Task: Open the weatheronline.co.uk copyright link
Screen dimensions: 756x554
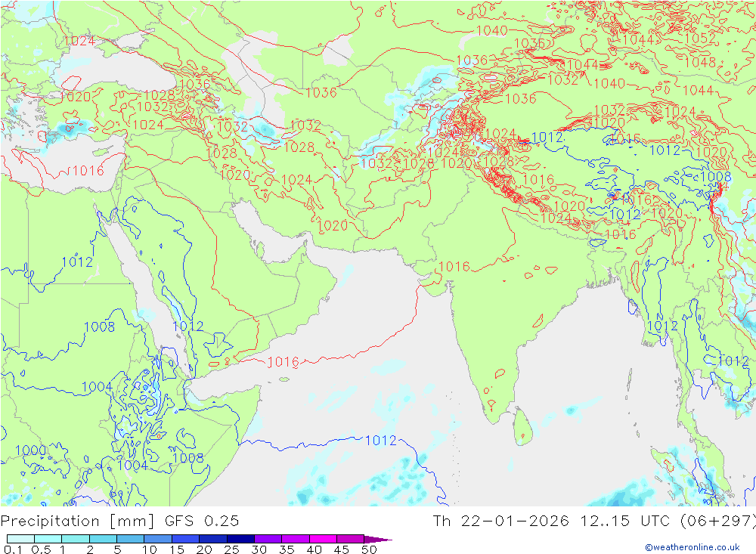Action: tap(692, 546)
